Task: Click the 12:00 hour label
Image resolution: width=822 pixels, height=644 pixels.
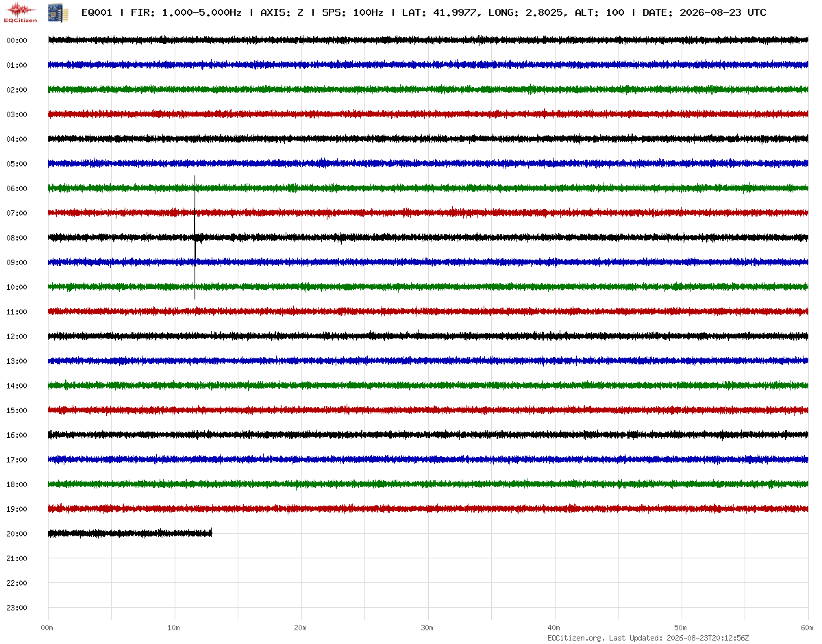Action: (x=16, y=336)
